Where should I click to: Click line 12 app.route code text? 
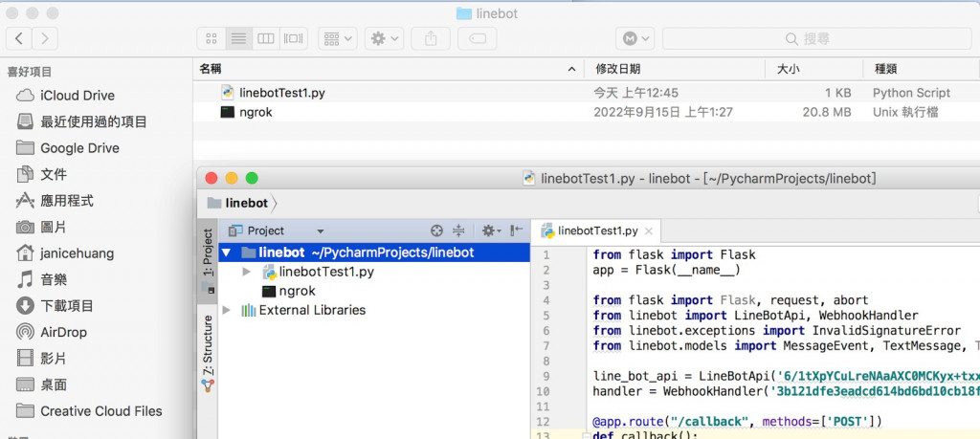(x=737, y=422)
